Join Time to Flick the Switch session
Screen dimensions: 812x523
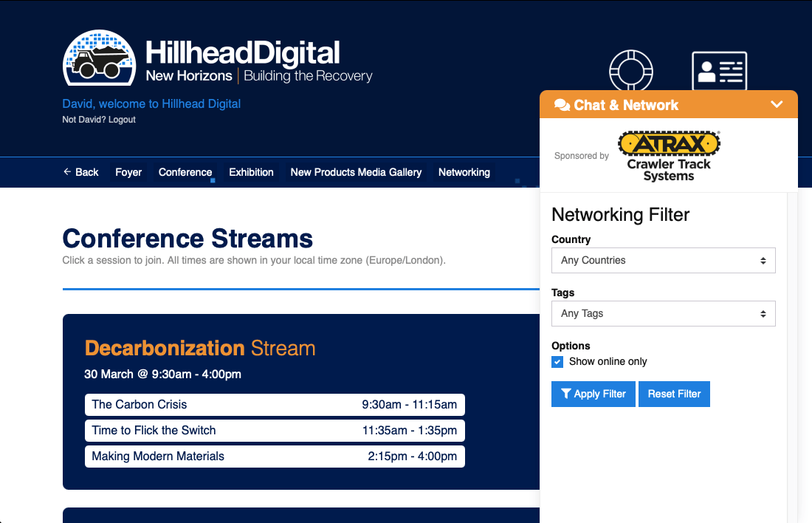pos(275,431)
